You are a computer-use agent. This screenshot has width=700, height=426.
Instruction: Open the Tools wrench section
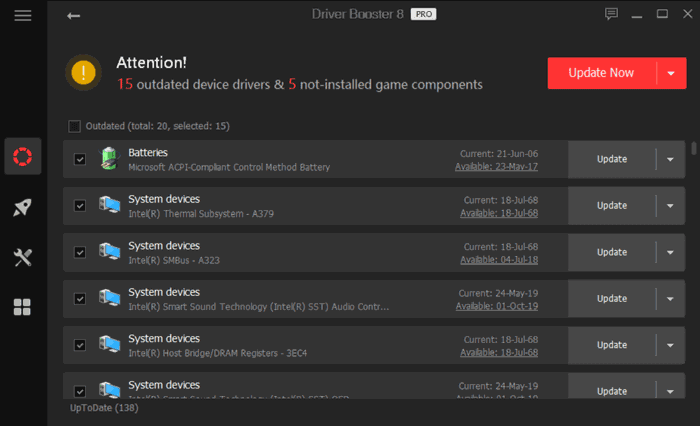22,257
